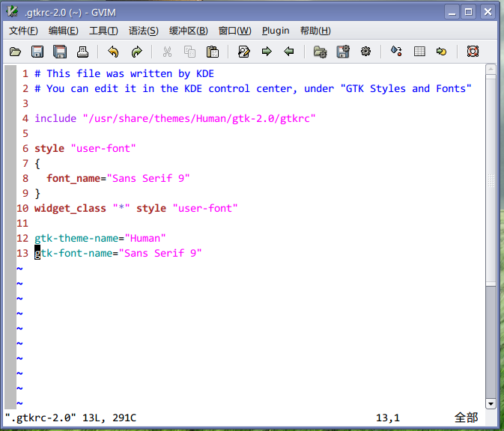
Task: Click 'font_name' on line 8
Action: tap(73, 179)
